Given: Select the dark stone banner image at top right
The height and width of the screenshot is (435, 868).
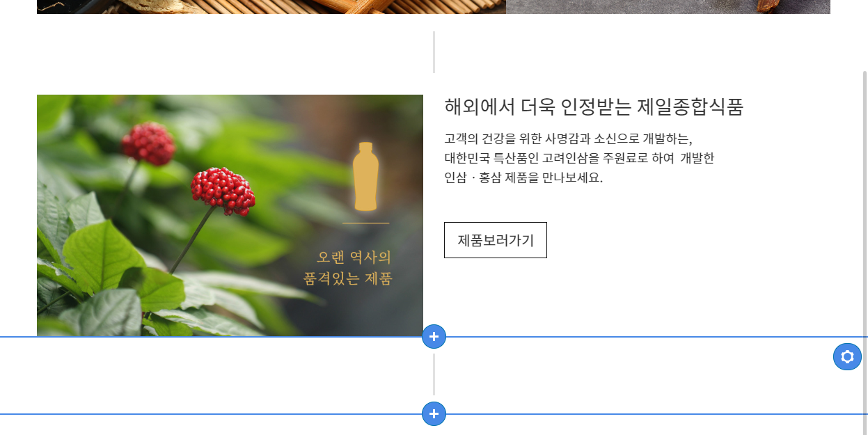Looking at the screenshot, I should (668, 6).
